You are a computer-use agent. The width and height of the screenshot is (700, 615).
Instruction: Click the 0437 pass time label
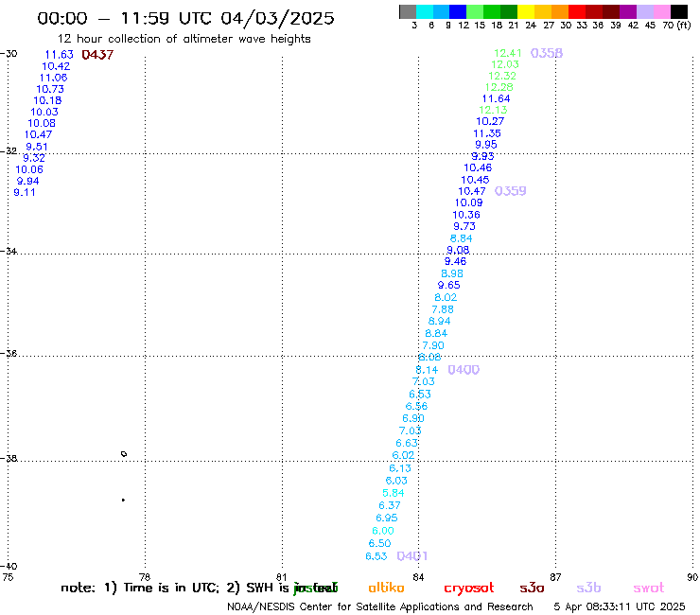[x=97, y=55]
